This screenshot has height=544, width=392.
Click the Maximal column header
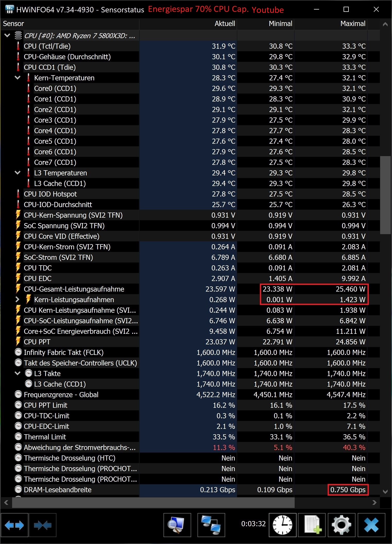331,24
